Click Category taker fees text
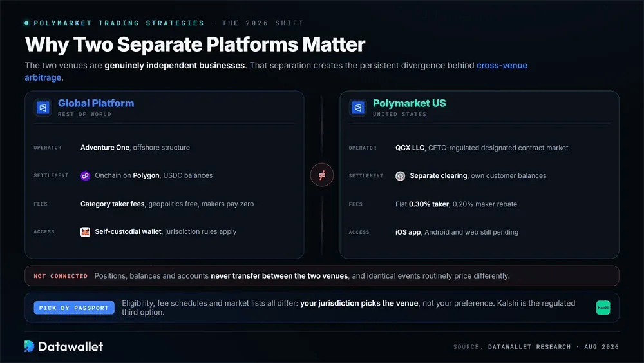This screenshot has width=644, height=363. click(113, 204)
